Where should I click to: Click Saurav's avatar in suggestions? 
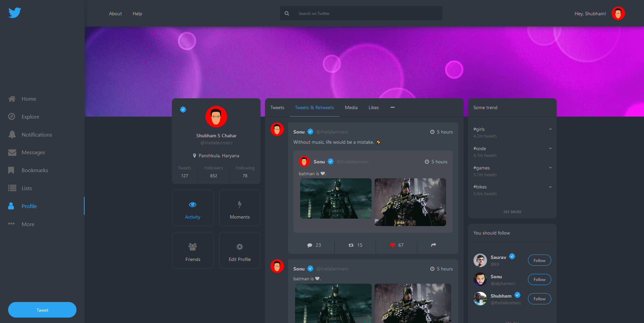click(x=480, y=260)
